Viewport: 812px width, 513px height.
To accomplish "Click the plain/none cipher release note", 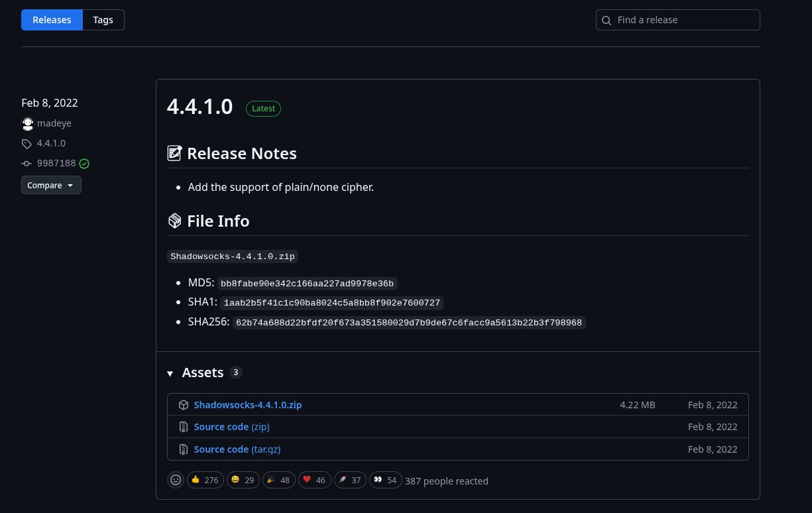I will [281, 187].
